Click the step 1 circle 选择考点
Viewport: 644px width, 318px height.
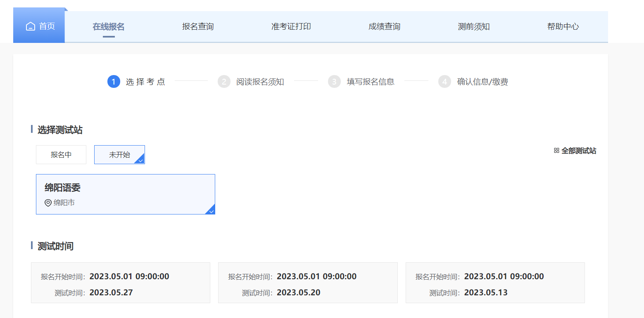(114, 82)
